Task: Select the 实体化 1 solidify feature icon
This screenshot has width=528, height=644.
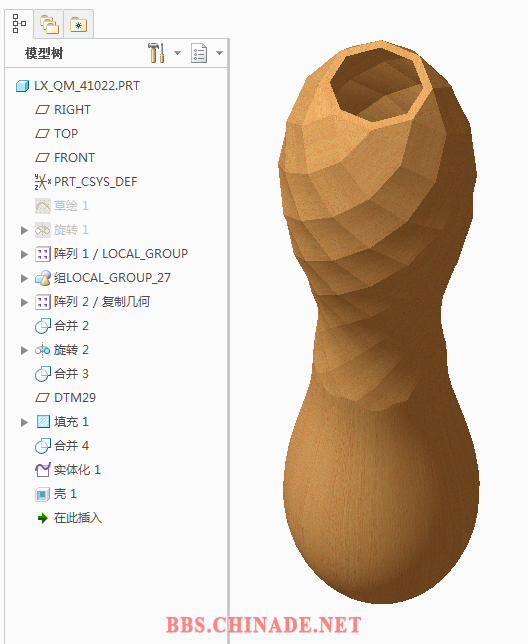Action: 43,470
